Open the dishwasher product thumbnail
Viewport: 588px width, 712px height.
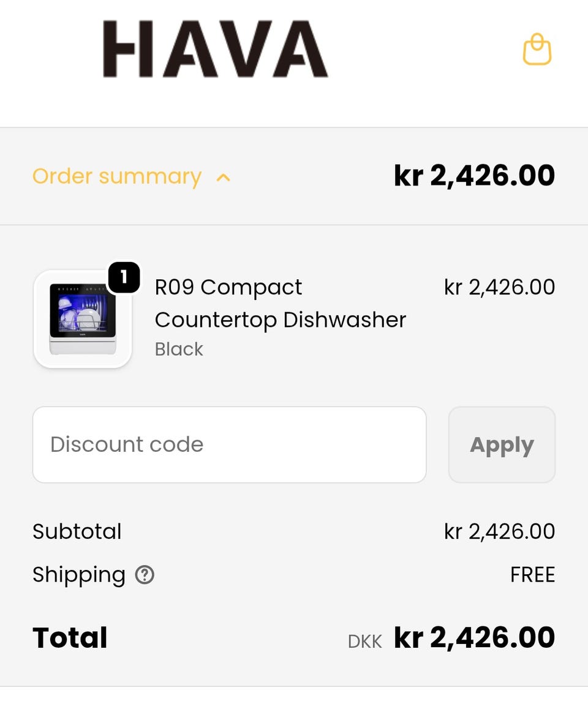click(83, 319)
